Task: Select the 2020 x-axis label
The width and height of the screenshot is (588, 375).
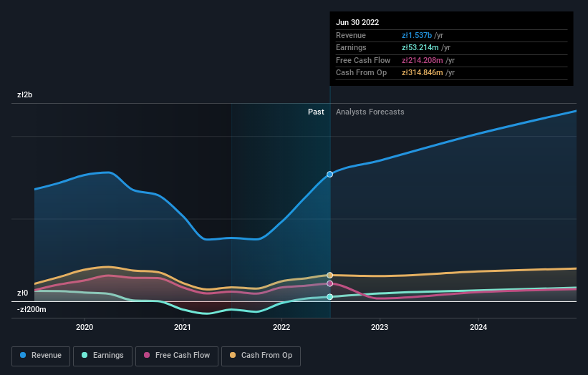Action: tap(85, 328)
